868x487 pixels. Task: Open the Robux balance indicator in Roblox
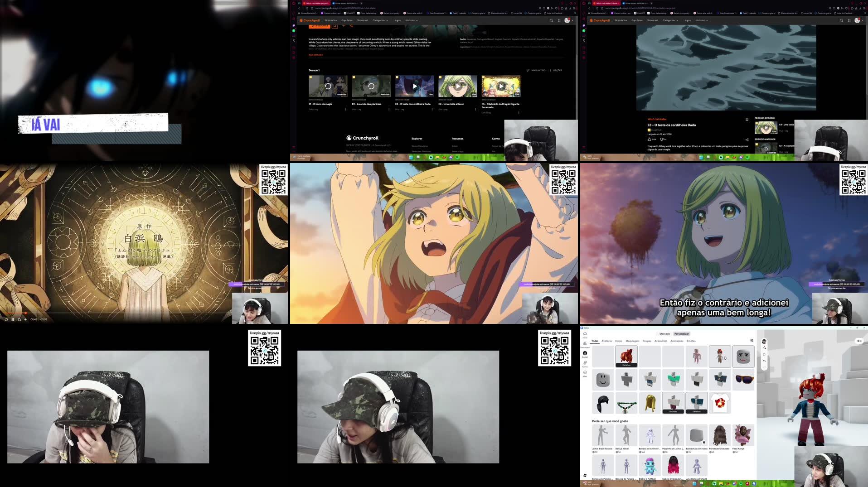(x=859, y=341)
